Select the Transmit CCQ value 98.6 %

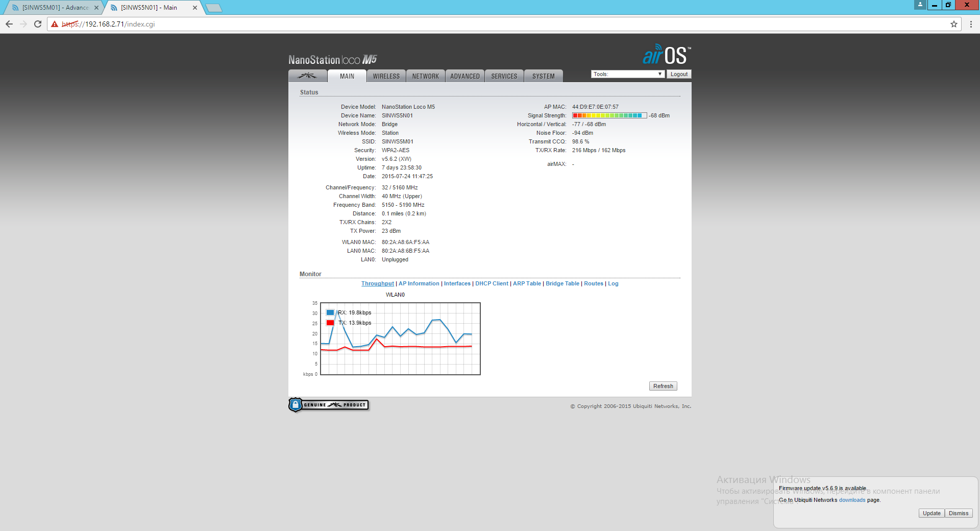point(580,141)
